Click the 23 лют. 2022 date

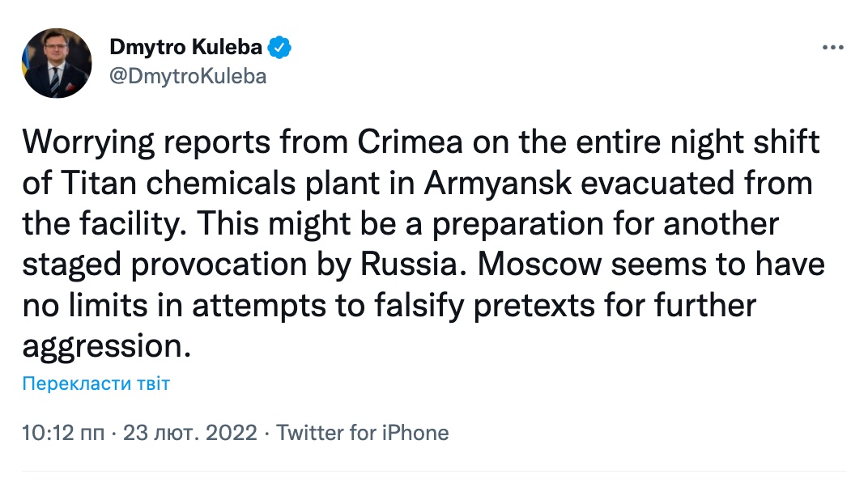[x=189, y=433]
